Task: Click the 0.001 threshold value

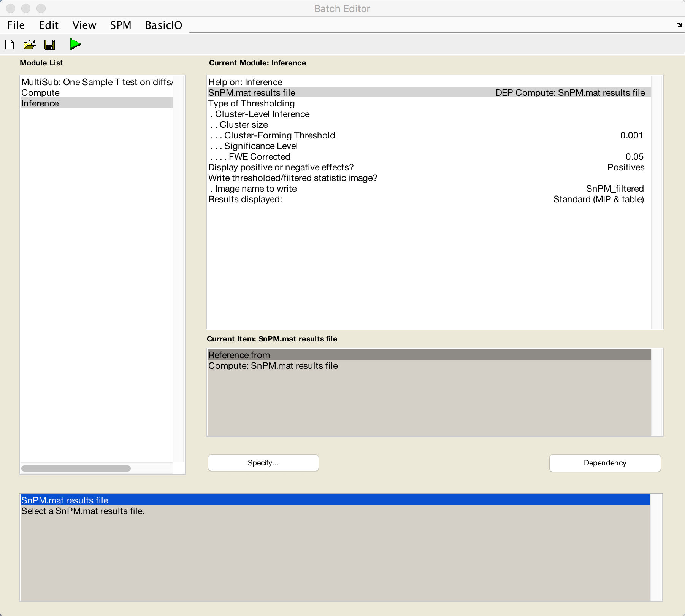Action: [x=631, y=135]
